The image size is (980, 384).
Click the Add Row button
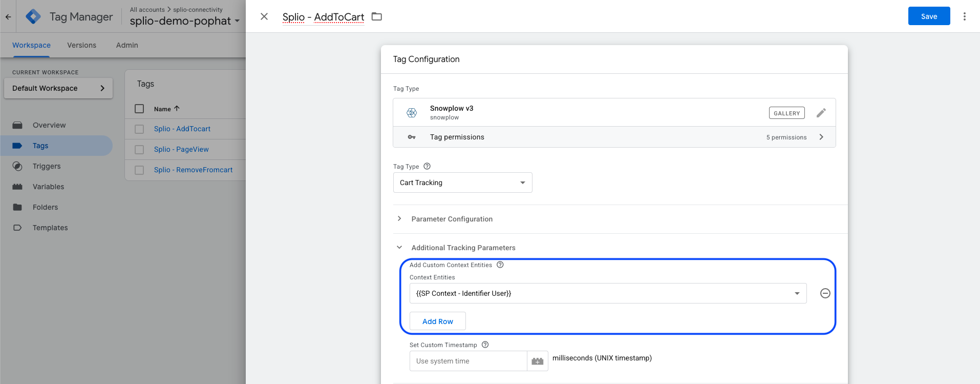438,321
